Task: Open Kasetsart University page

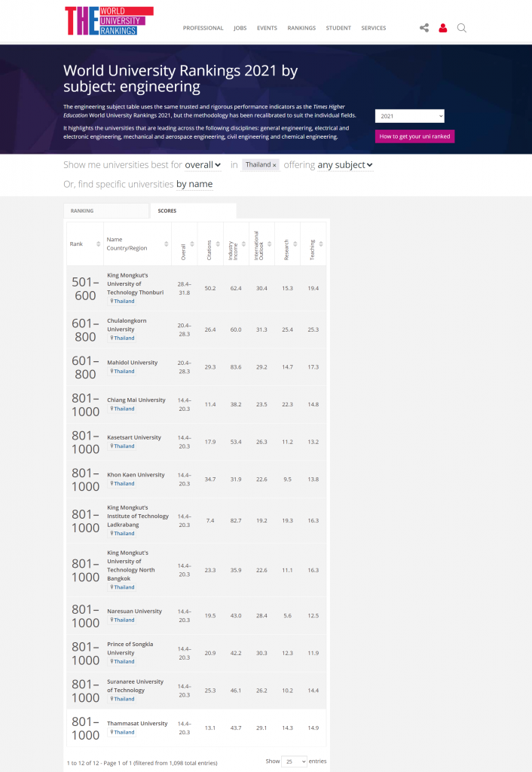Action: [134, 437]
